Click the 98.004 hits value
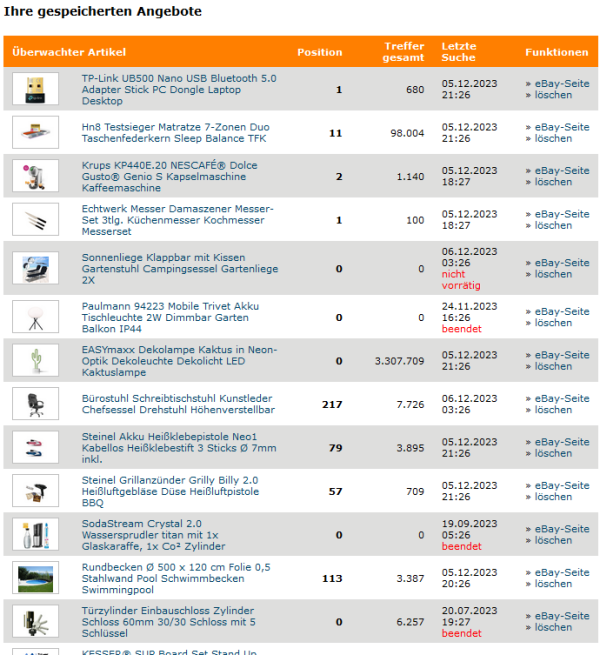The width and height of the screenshot is (600, 655). [407, 133]
